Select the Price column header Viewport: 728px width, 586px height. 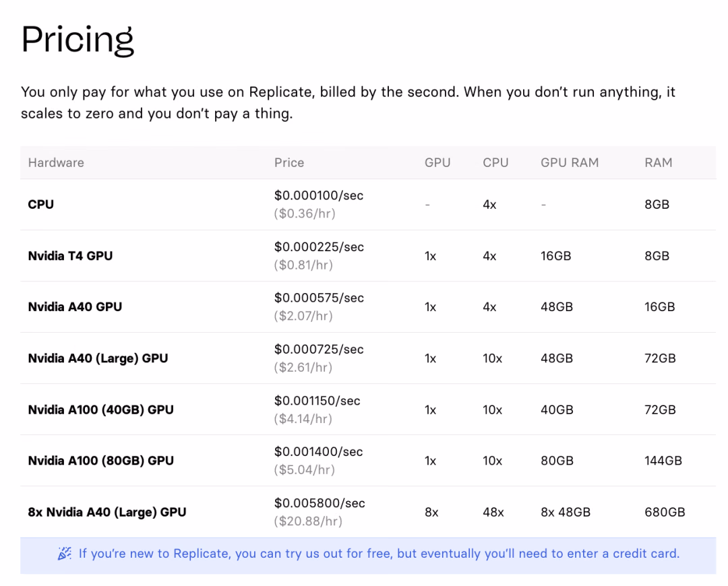tap(289, 162)
